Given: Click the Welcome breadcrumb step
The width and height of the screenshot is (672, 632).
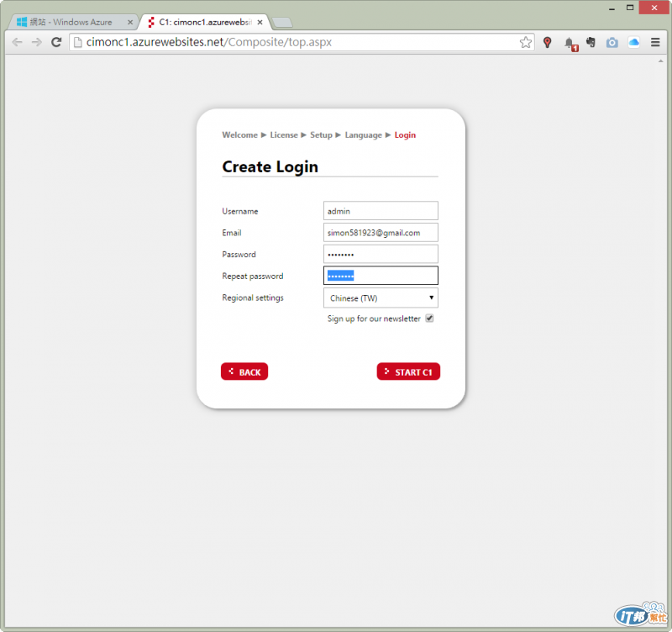Looking at the screenshot, I should pyautogui.click(x=239, y=135).
